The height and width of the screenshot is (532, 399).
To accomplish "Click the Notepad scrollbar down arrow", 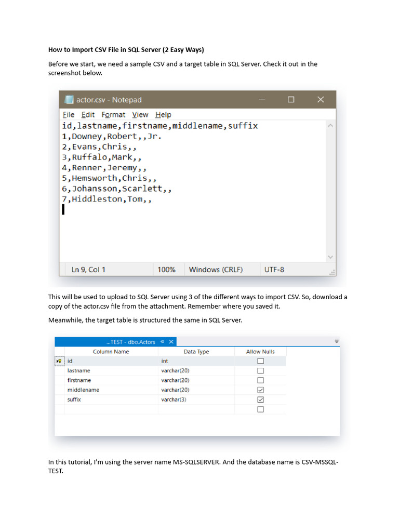I will [330, 257].
